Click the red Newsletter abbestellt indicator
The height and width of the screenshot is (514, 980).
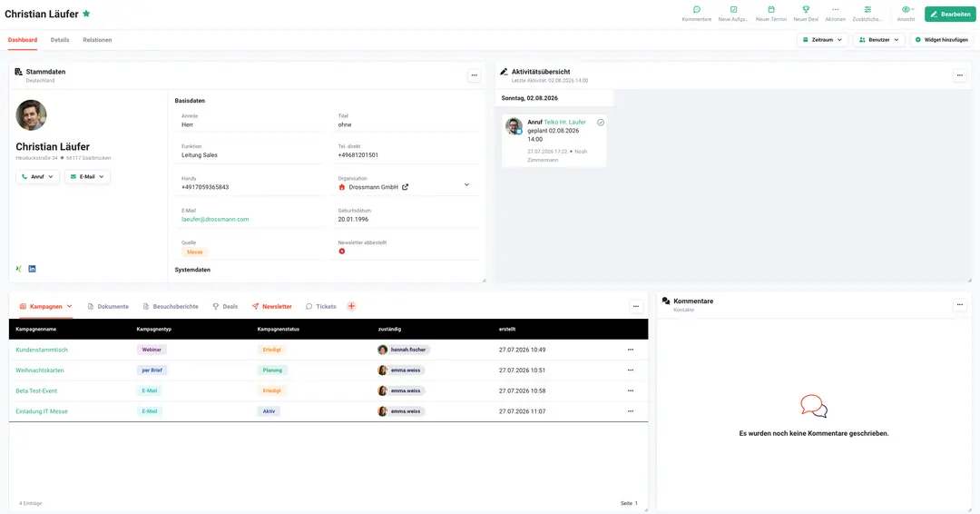point(342,252)
